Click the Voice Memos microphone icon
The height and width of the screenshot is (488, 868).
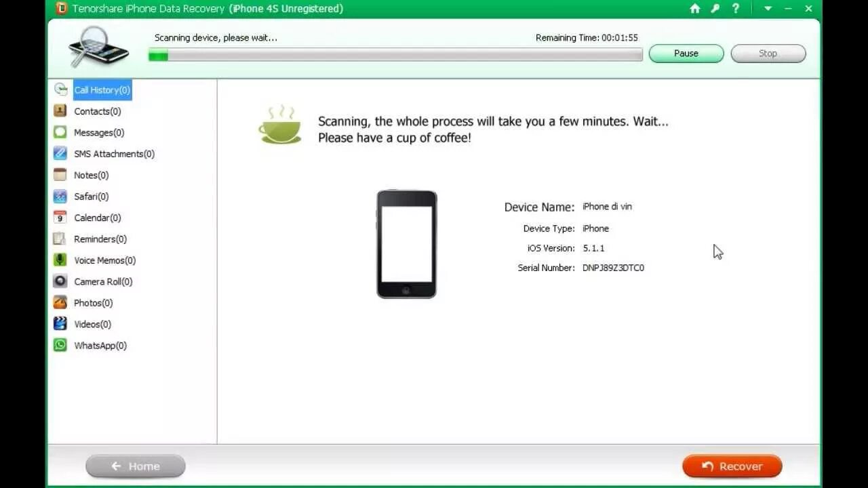pyautogui.click(x=60, y=260)
